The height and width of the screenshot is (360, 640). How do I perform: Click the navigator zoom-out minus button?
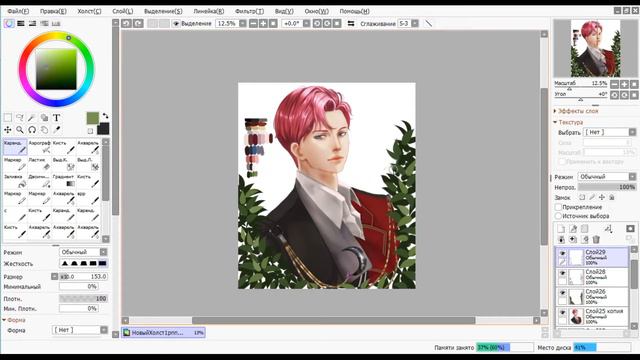(614, 84)
